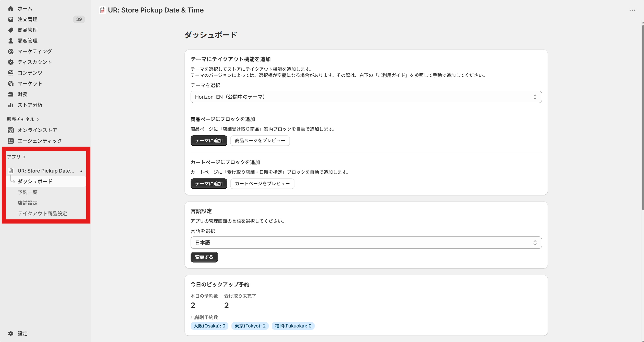Click the Orders (注文管理) inbox icon
644x342 pixels.
[11, 19]
